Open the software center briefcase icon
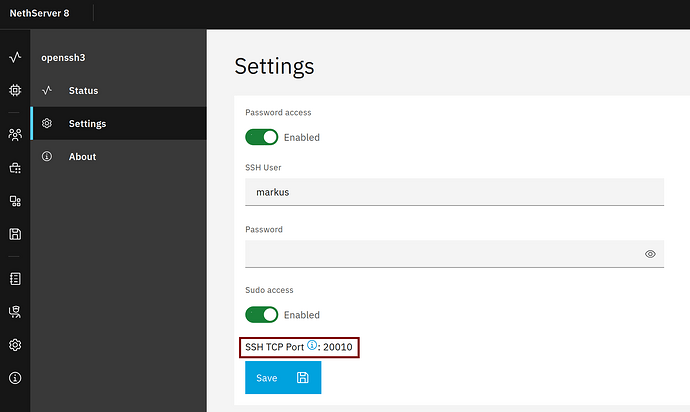Screen dimensions: 690x412 click(15, 168)
